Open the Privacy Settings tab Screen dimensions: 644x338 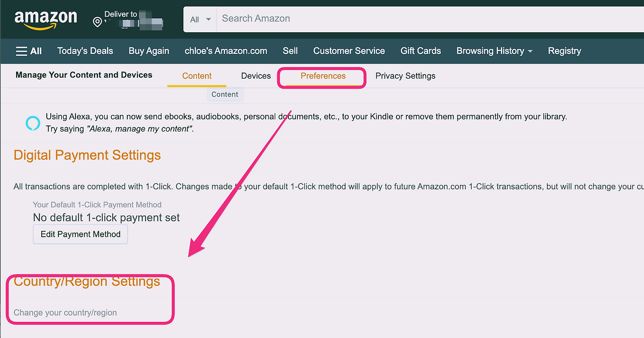pyautogui.click(x=406, y=76)
